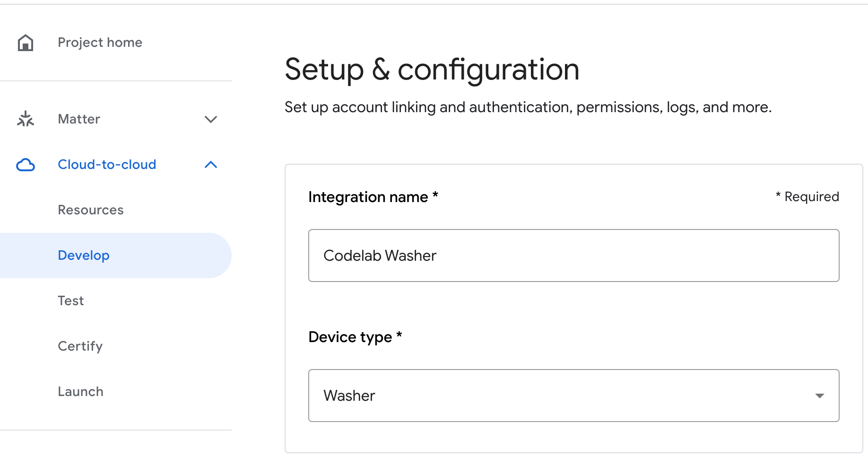Go to the Launch section
Image resolution: width=868 pixels, height=458 pixels.
click(x=81, y=392)
